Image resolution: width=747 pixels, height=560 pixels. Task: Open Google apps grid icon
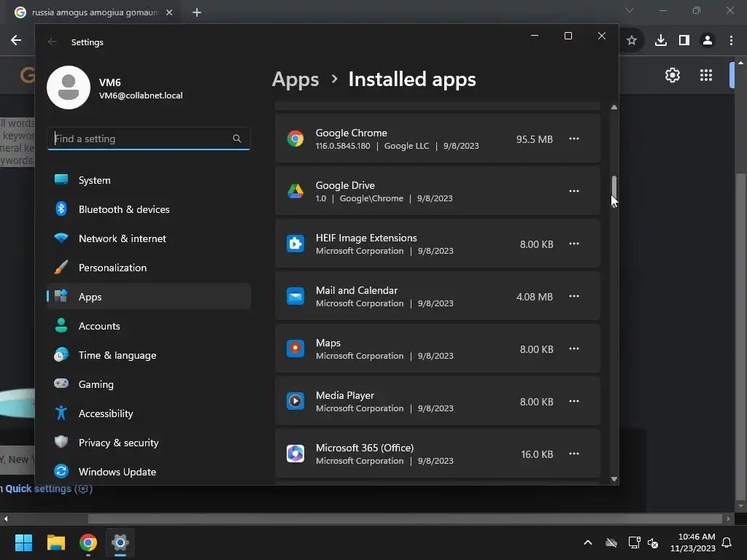tap(706, 75)
